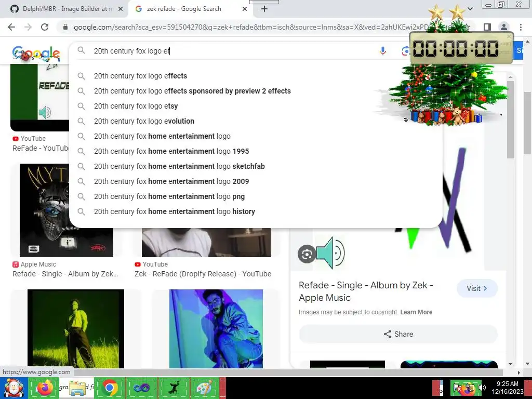Open the Paint palette app on taskbar
This screenshot has height=399, width=532.
tap(205, 388)
